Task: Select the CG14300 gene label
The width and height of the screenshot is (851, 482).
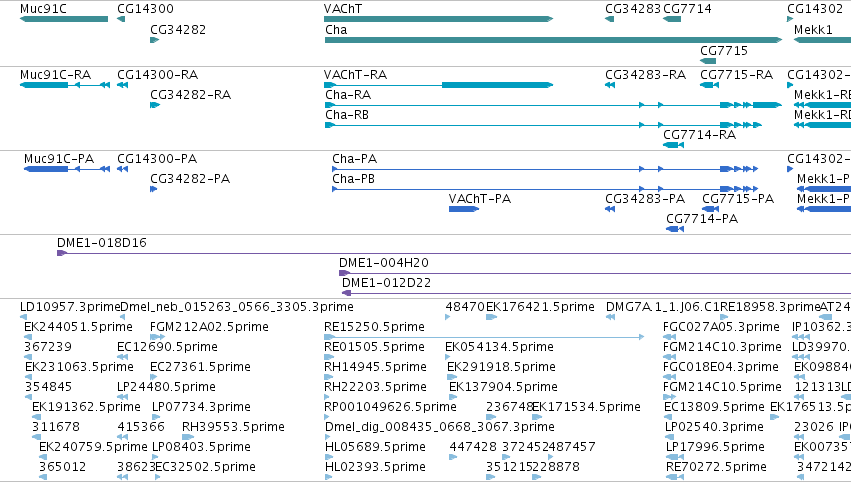Action: 145,9
